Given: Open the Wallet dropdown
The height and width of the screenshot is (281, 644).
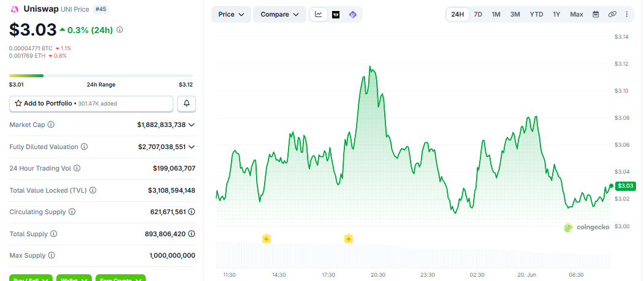Looking at the screenshot, I should coord(74,278).
